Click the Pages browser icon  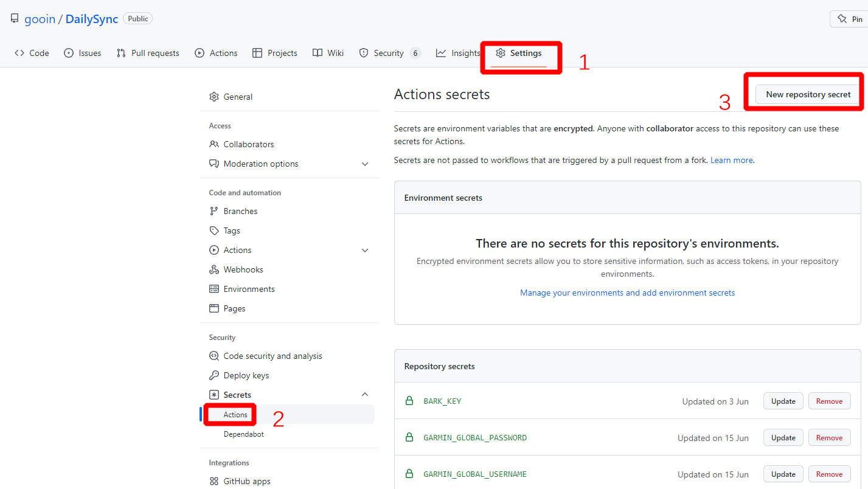[x=214, y=308]
